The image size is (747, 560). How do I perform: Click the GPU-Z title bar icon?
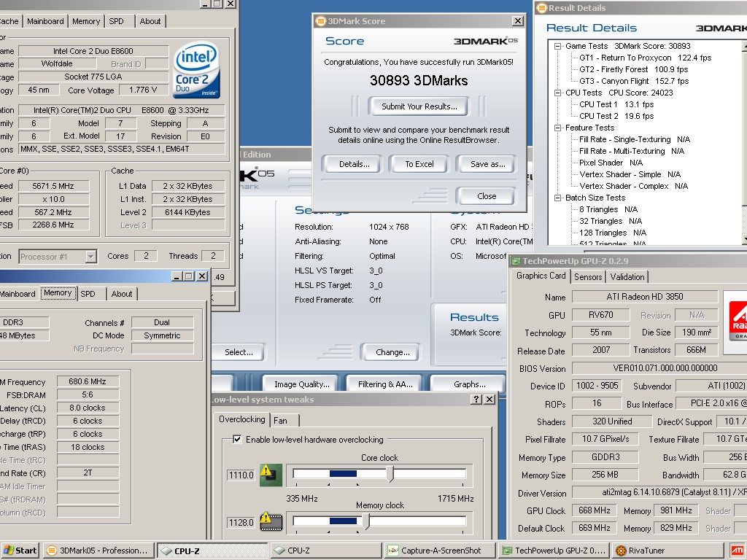516,261
